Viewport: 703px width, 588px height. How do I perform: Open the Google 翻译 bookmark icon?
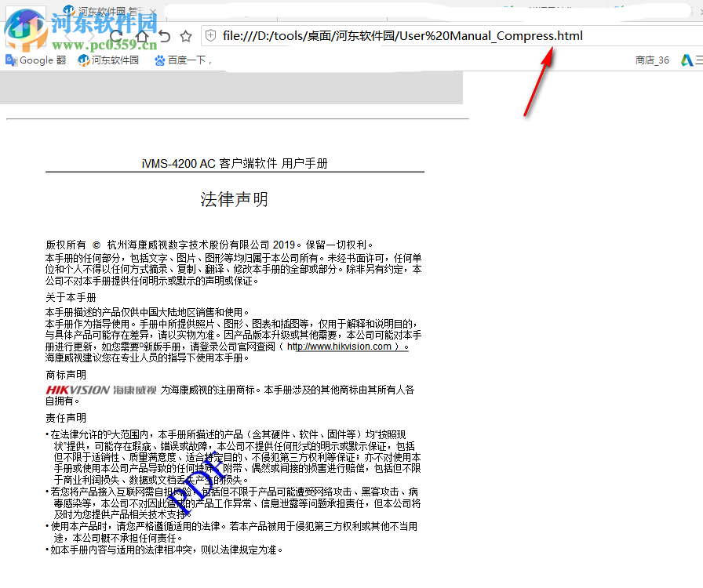[10, 60]
